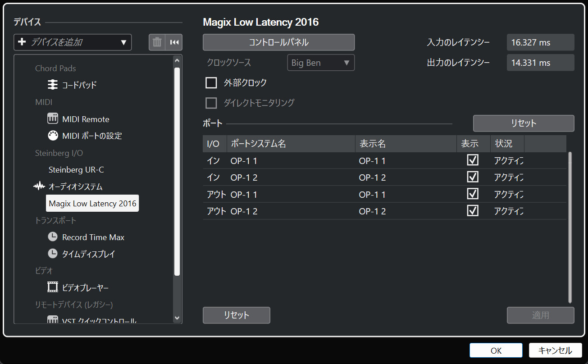Select MIDI Remote entry
Screen dimensions: 588x364
click(x=86, y=119)
